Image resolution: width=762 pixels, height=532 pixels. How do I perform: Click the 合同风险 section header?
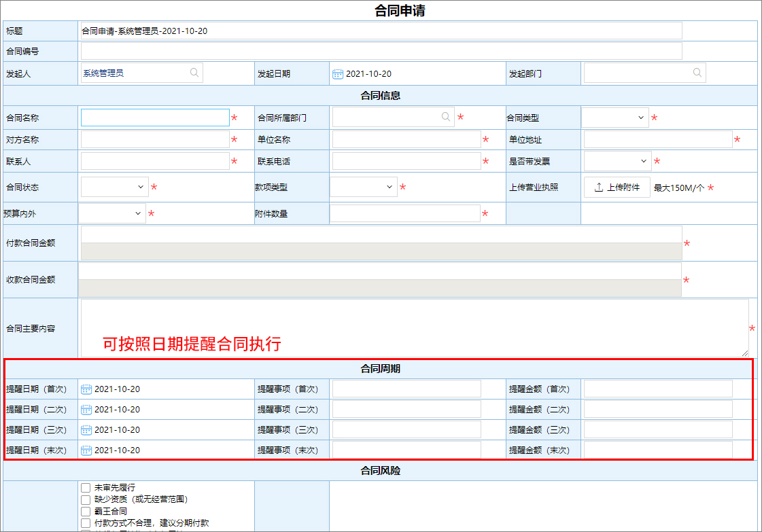(381, 471)
